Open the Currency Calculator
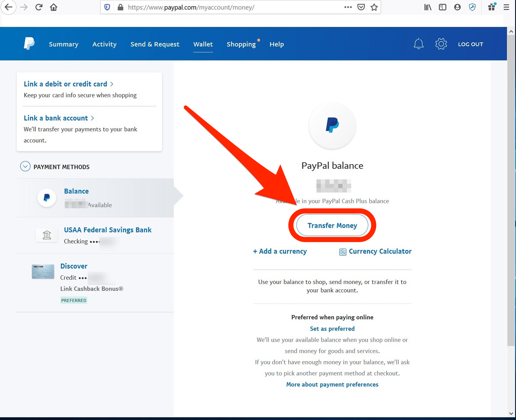This screenshot has height=420, width=516. (x=380, y=251)
